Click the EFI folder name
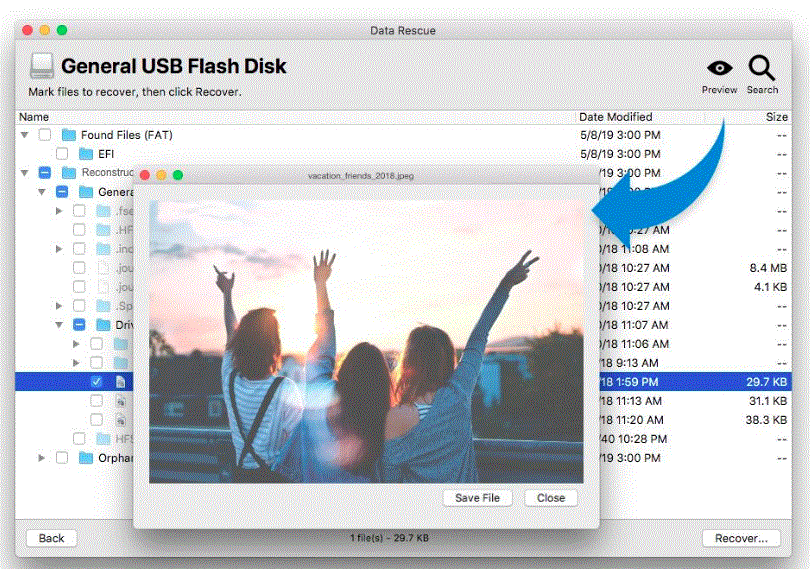 (106, 154)
